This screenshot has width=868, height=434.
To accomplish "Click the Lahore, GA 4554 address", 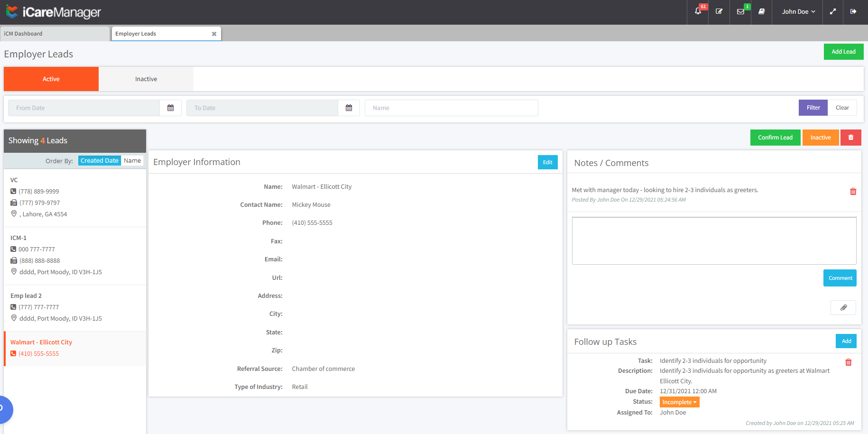I will click(43, 214).
